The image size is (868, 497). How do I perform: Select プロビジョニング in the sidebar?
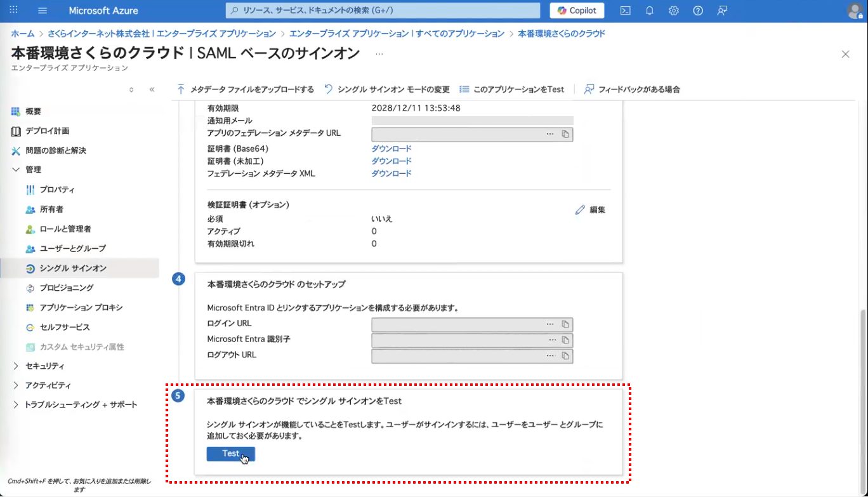[x=67, y=288]
